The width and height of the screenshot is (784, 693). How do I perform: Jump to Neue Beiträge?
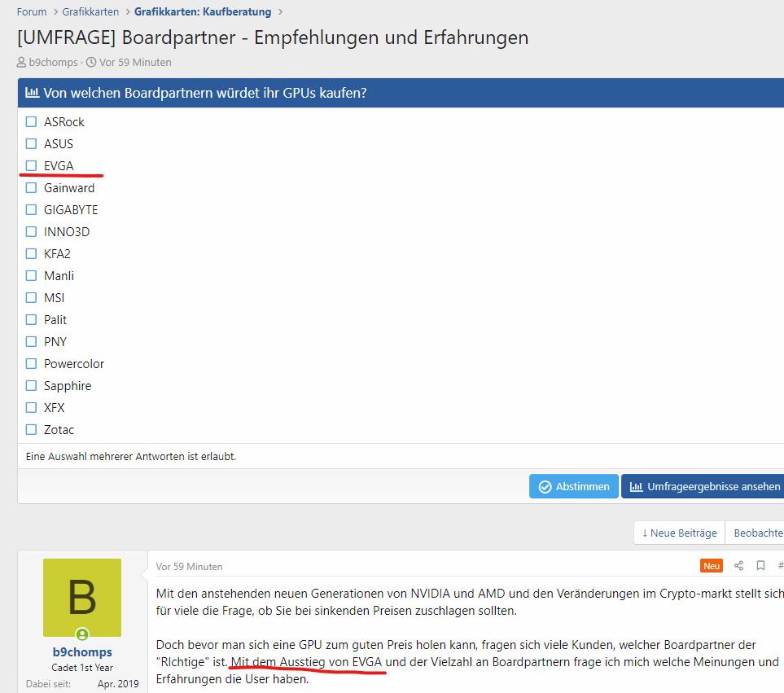pyautogui.click(x=680, y=533)
